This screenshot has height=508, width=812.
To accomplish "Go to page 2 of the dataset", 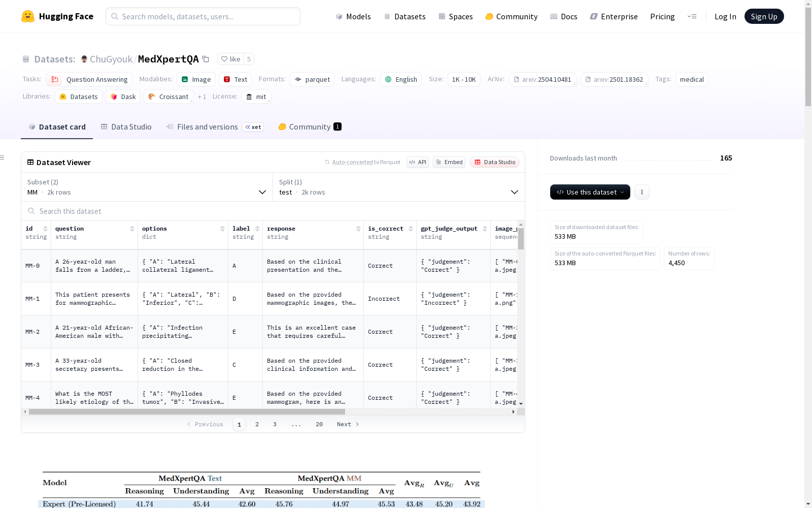I will tap(257, 424).
